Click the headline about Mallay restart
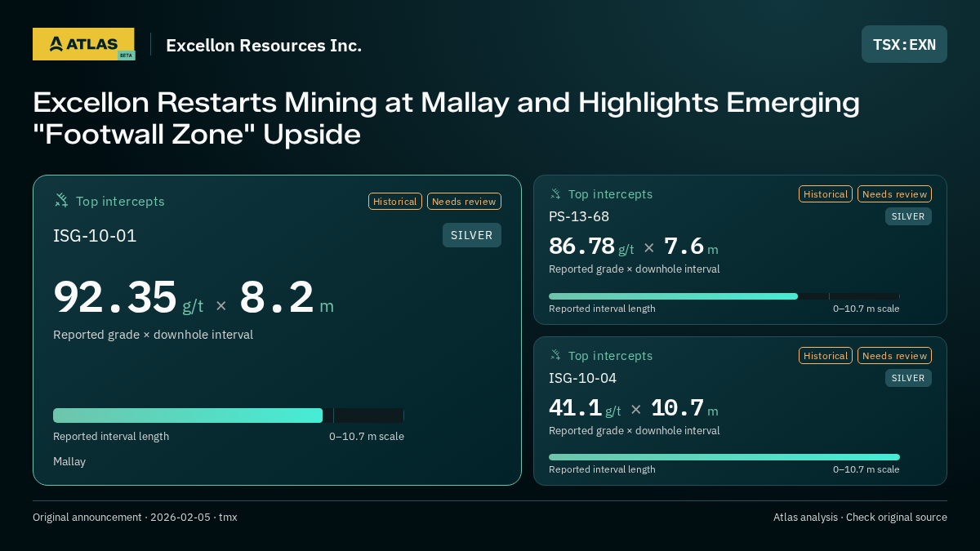Screen dimensions: 980x551 coord(446,118)
